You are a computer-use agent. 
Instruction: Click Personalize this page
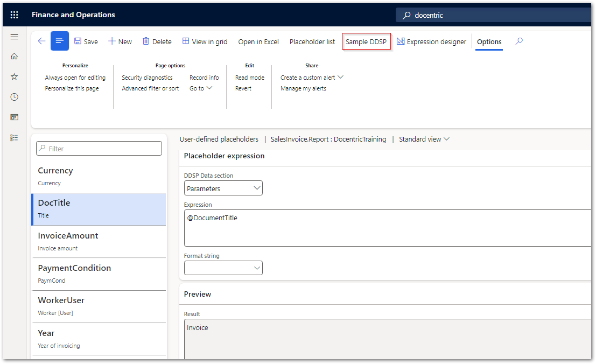pos(72,88)
